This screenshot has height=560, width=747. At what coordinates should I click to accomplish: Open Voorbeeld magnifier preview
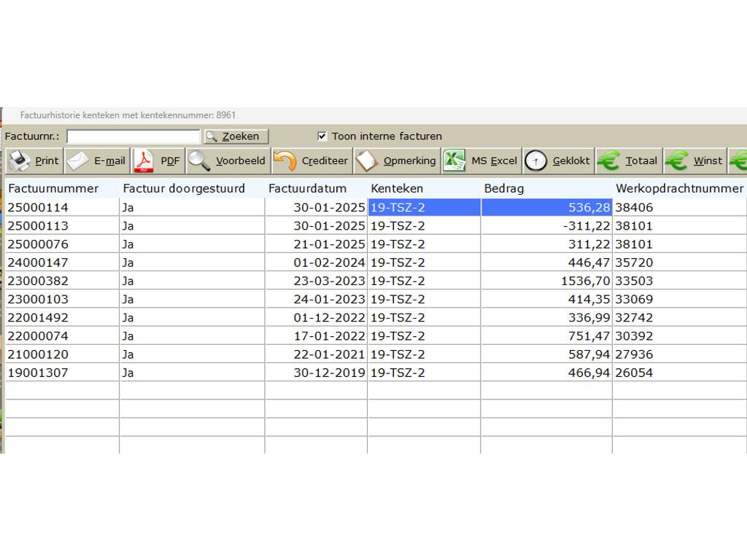[198, 160]
